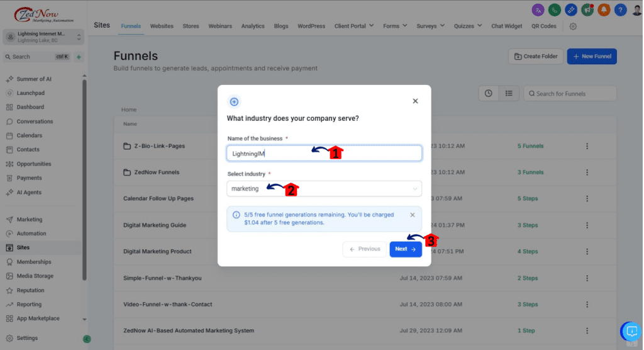Expand the Surveys menu
The image size is (644, 350).
pyautogui.click(x=430, y=26)
